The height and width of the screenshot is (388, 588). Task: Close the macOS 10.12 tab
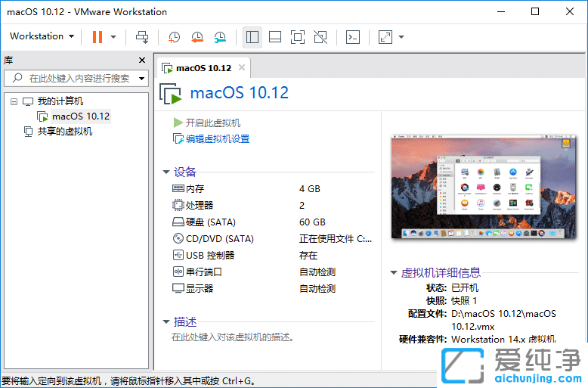click(x=242, y=67)
